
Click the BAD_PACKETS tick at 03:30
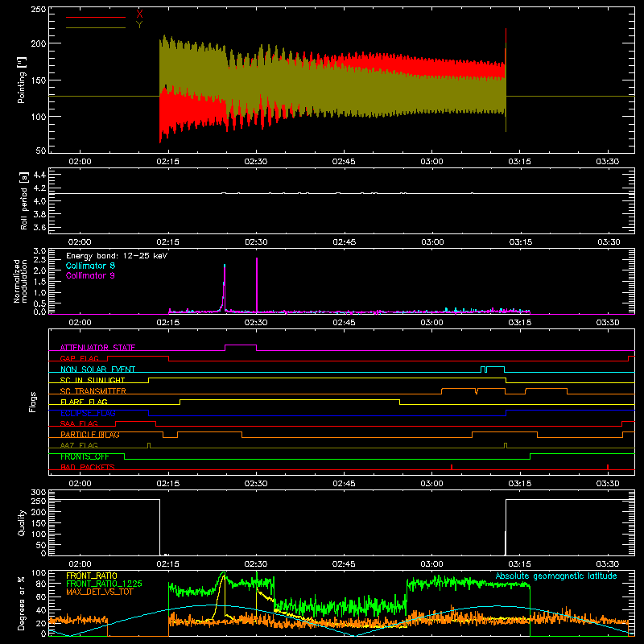click(x=608, y=467)
